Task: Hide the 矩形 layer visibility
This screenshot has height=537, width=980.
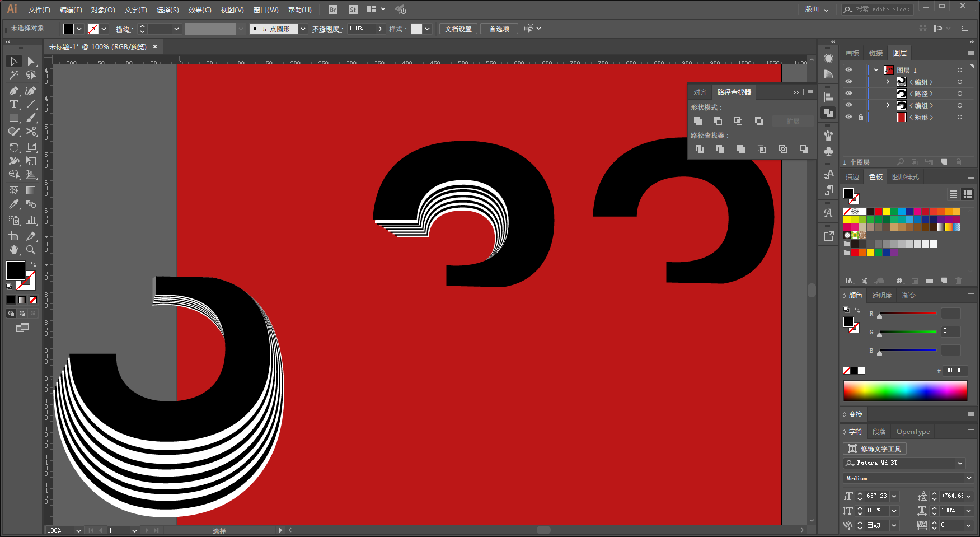Action: [848, 117]
